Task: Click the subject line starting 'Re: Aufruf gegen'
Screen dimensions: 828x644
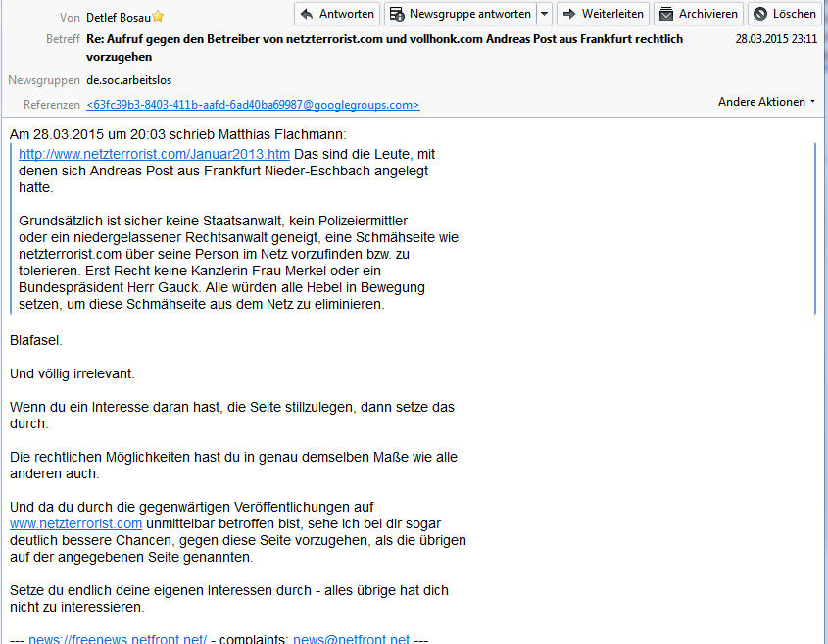Action: pyautogui.click(x=384, y=48)
